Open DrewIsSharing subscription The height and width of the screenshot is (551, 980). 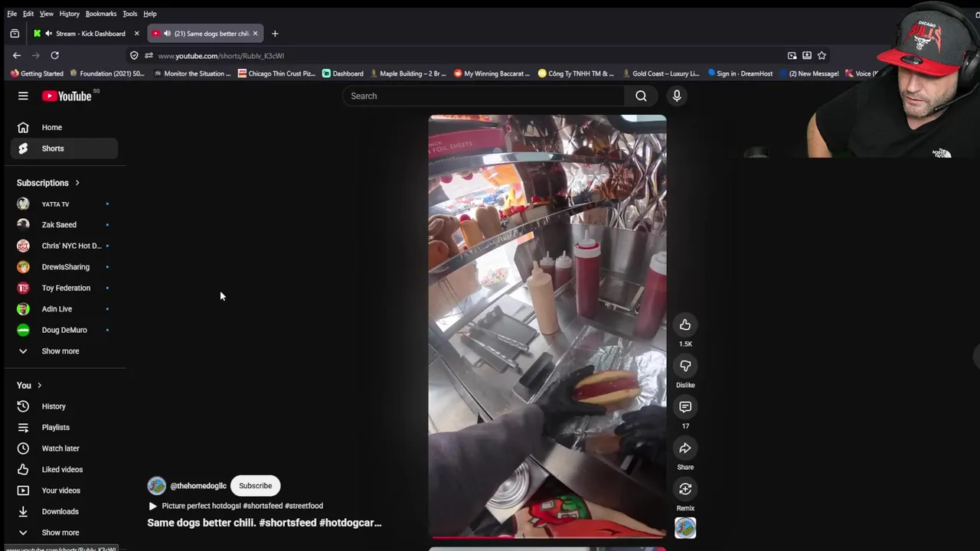[x=64, y=267]
